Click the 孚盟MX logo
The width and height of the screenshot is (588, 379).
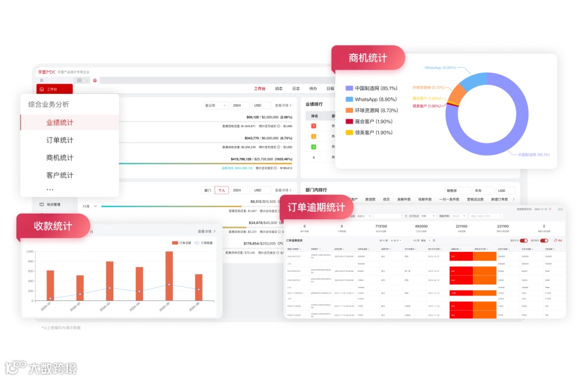coord(47,71)
